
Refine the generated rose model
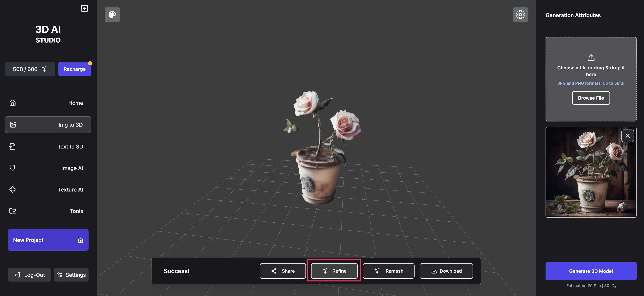click(x=334, y=271)
